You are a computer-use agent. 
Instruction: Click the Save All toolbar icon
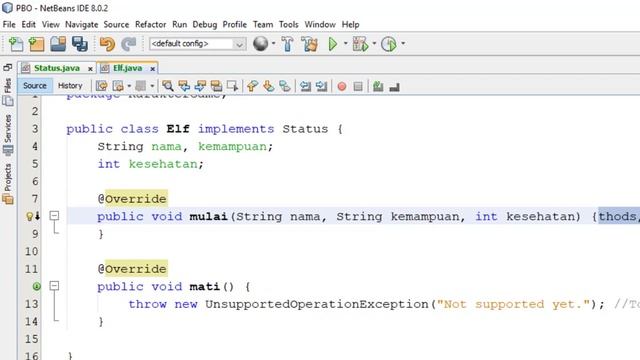click(80, 44)
